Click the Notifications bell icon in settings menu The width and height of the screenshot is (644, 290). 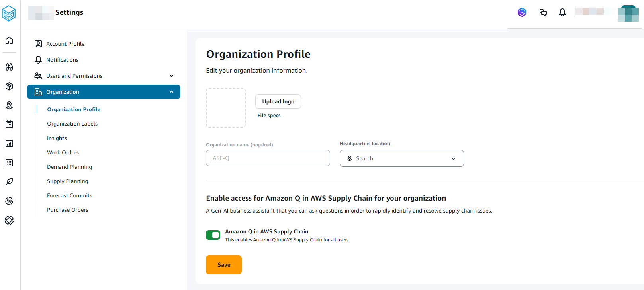point(38,60)
